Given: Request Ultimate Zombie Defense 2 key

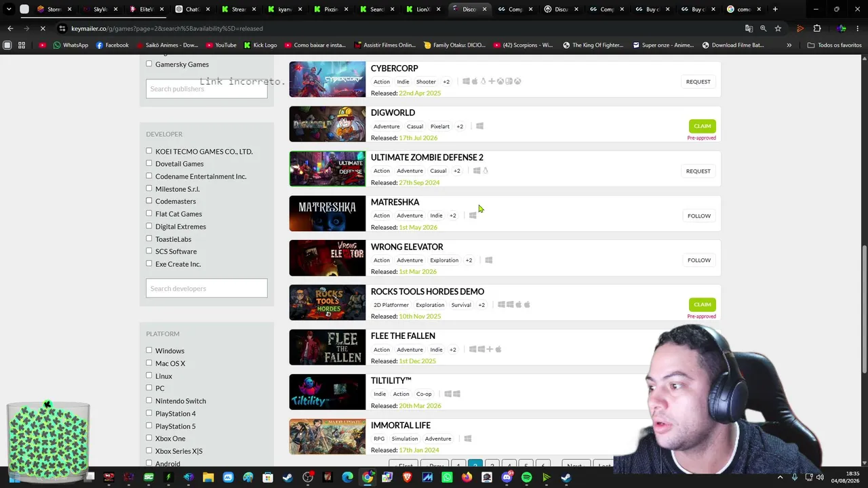Looking at the screenshot, I should (x=698, y=171).
